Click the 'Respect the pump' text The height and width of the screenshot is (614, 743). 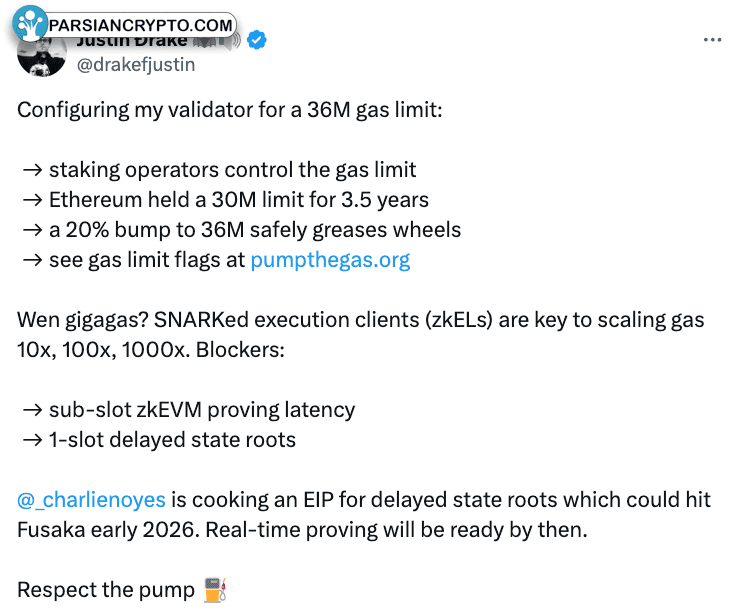point(106,590)
